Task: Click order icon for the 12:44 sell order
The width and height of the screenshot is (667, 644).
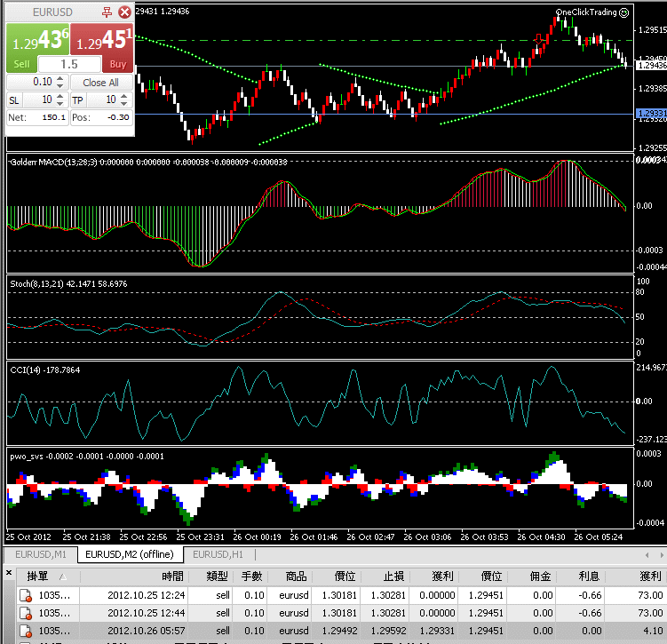Action: point(26,614)
